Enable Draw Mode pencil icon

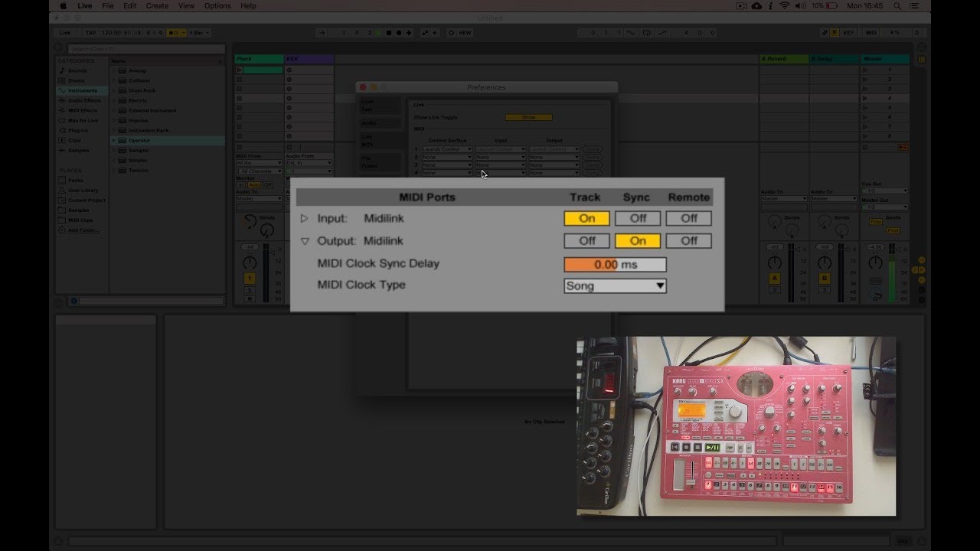[x=824, y=33]
